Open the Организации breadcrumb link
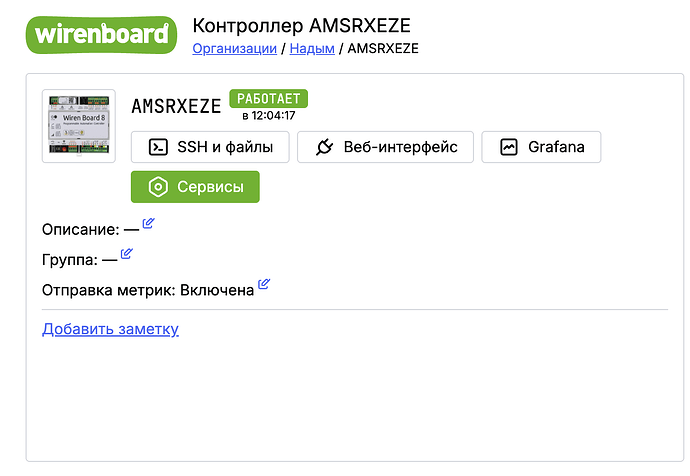Viewport: 690px width, 476px height. tap(235, 48)
